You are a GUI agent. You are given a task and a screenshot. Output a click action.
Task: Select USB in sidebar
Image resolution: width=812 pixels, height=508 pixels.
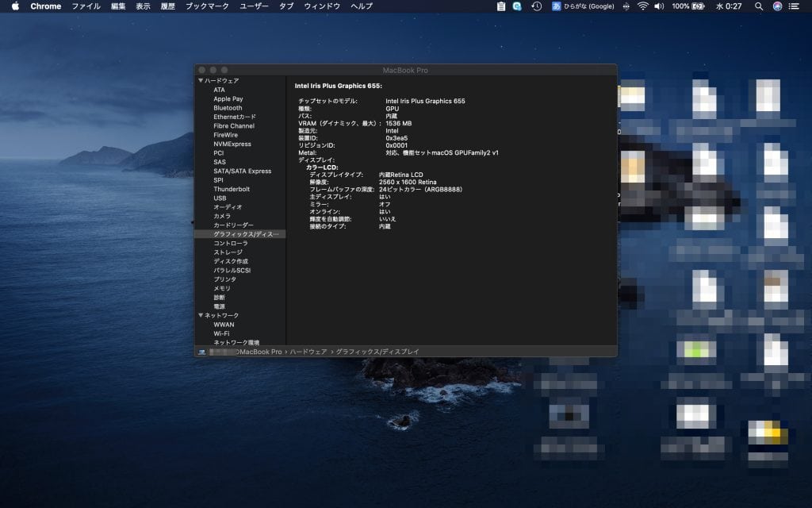coord(220,198)
